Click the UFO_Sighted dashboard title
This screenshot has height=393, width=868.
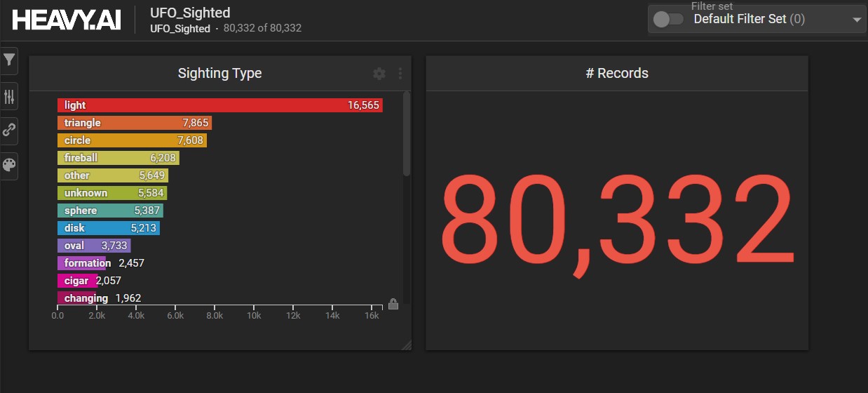pyautogui.click(x=190, y=13)
